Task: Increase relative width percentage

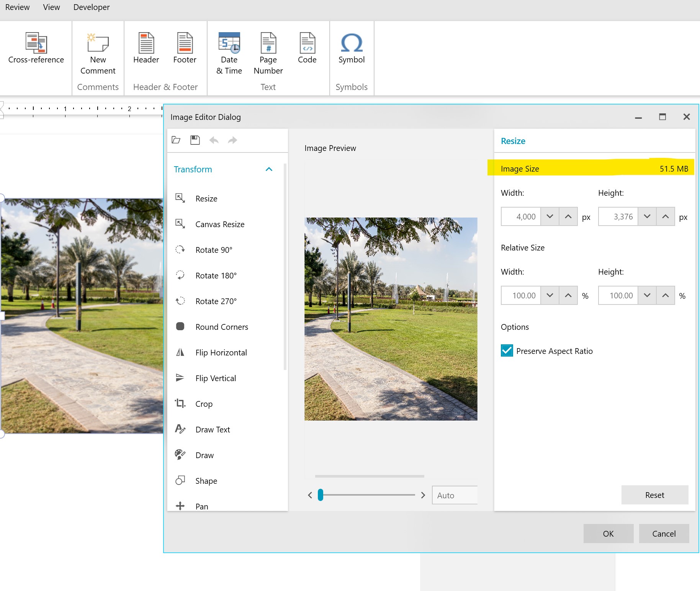Action: pyautogui.click(x=568, y=295)
